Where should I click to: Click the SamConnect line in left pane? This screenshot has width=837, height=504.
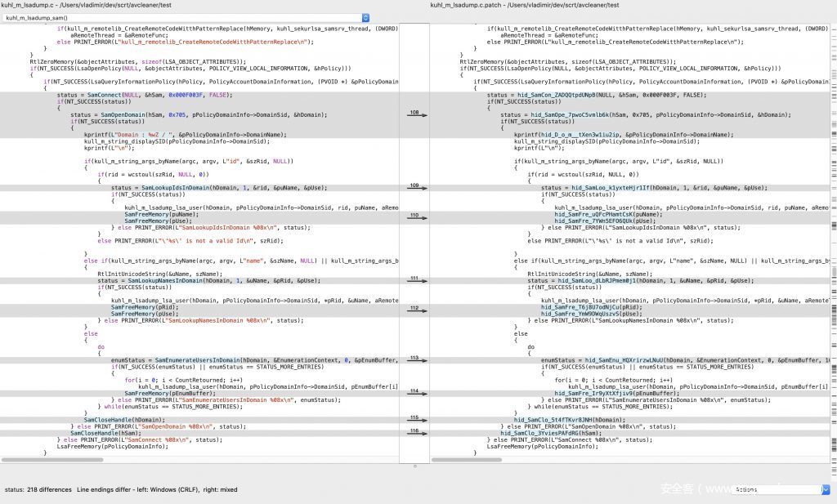coord(131,95)
